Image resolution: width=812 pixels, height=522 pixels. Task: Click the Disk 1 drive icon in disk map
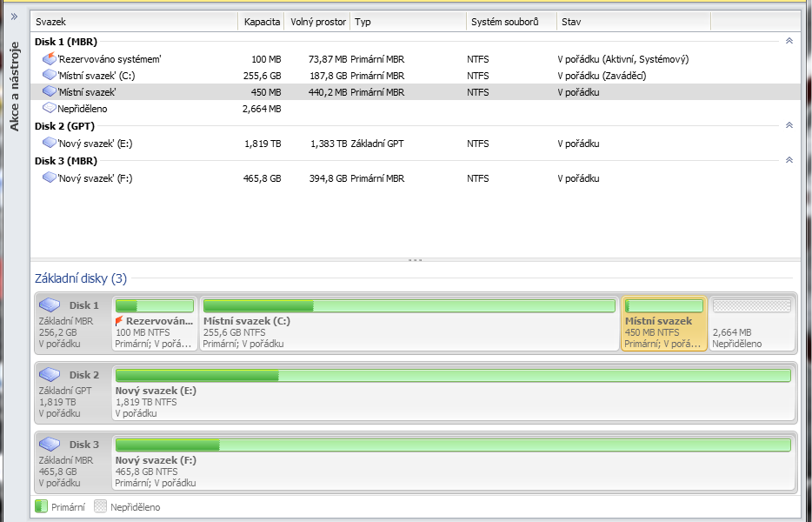click(x=50, y=305)
